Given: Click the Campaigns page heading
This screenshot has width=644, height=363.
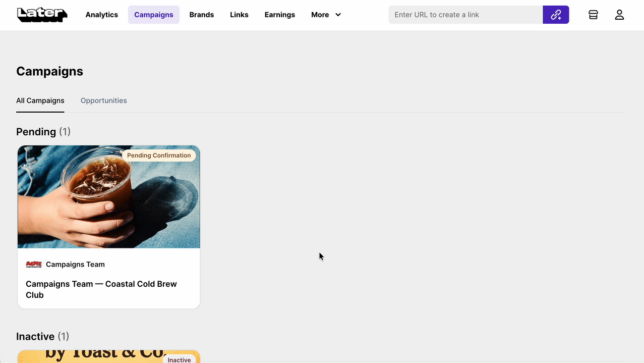Looking at the screenshot, I should point(49,71).
